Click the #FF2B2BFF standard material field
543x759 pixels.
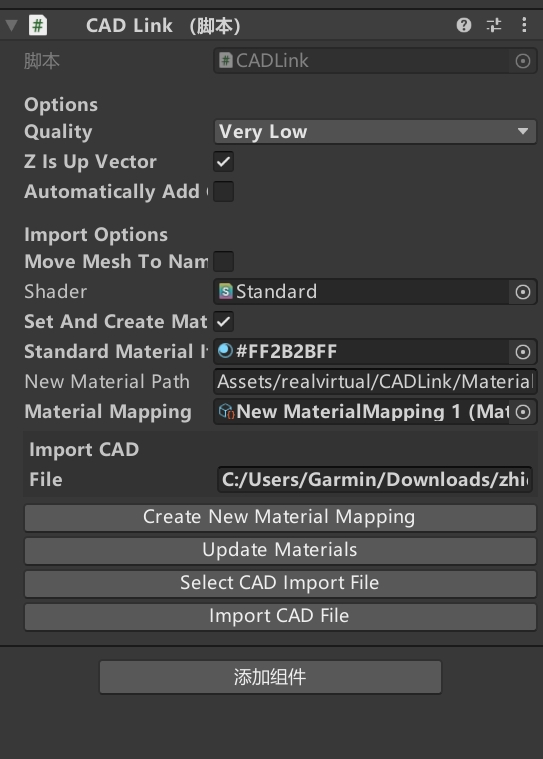[x=361, y=352]
